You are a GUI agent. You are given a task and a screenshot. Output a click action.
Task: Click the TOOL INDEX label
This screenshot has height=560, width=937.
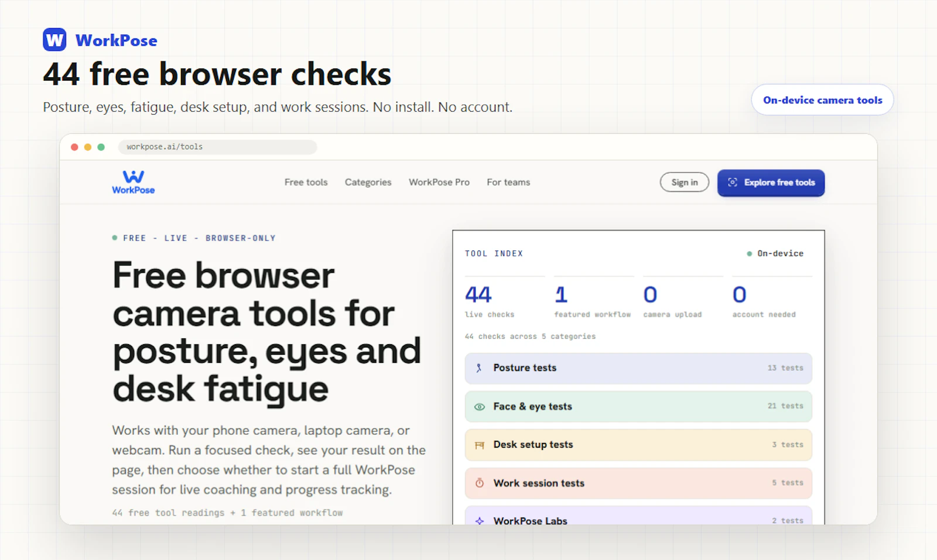click(494, 253)
